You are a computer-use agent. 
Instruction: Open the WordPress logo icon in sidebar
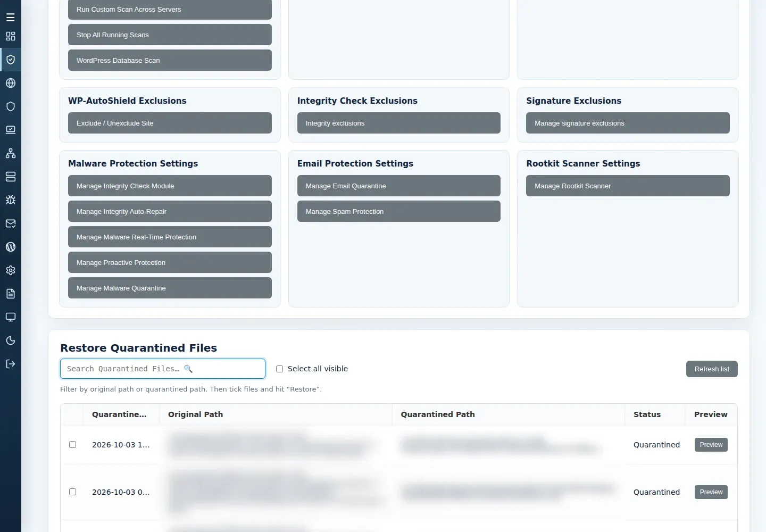pyautogui.click(x=11, y=247)
